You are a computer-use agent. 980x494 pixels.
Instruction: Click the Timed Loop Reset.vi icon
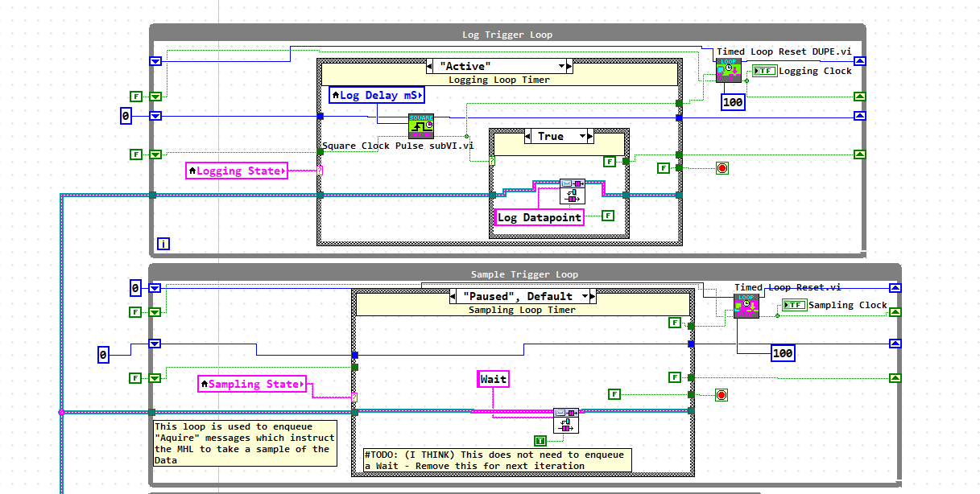click(x=745, y=306)
